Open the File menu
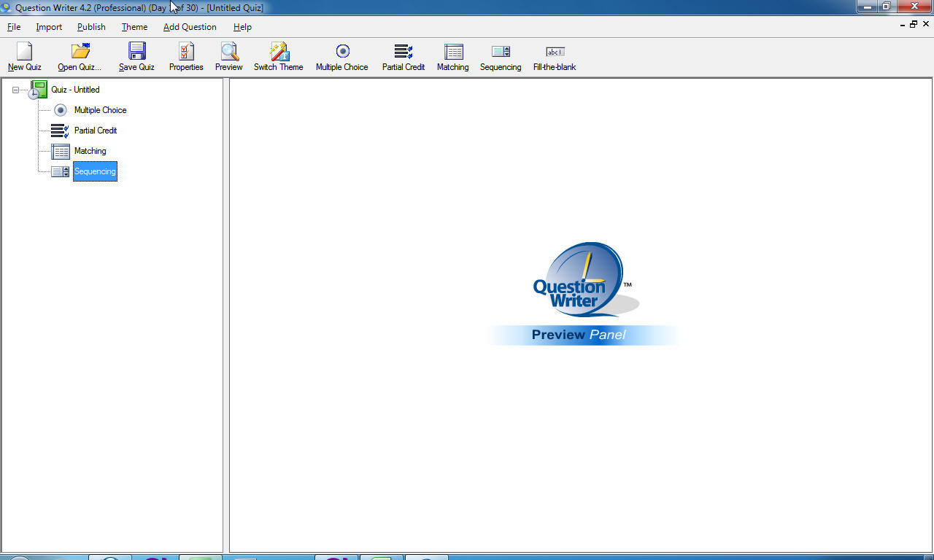Screen dimensions: 934x560 tap(14, 27)
